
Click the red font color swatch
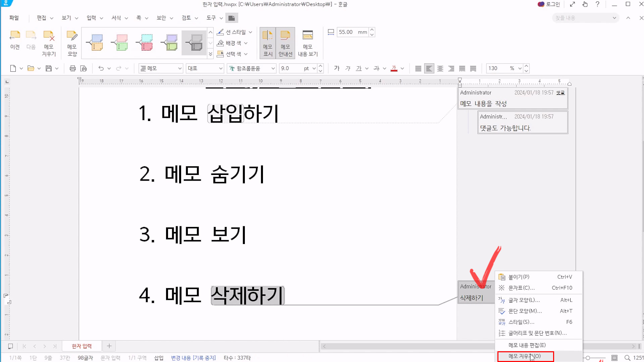coord(394,68)
